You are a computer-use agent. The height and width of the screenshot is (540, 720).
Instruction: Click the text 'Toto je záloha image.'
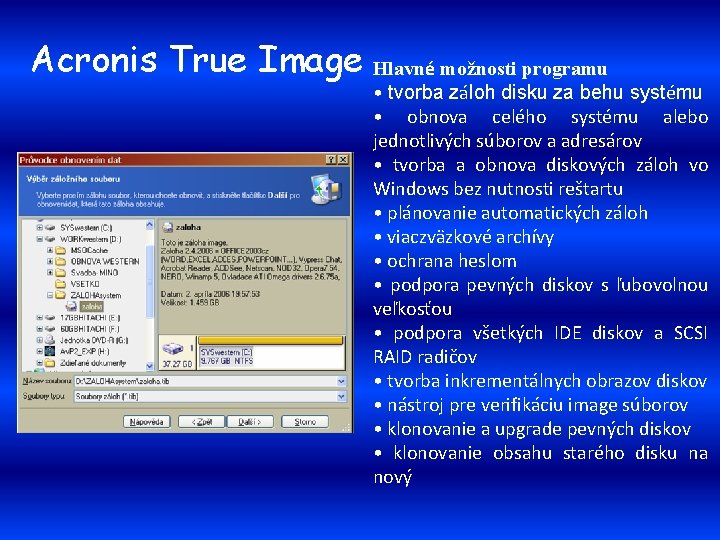(x=194, y=242)
